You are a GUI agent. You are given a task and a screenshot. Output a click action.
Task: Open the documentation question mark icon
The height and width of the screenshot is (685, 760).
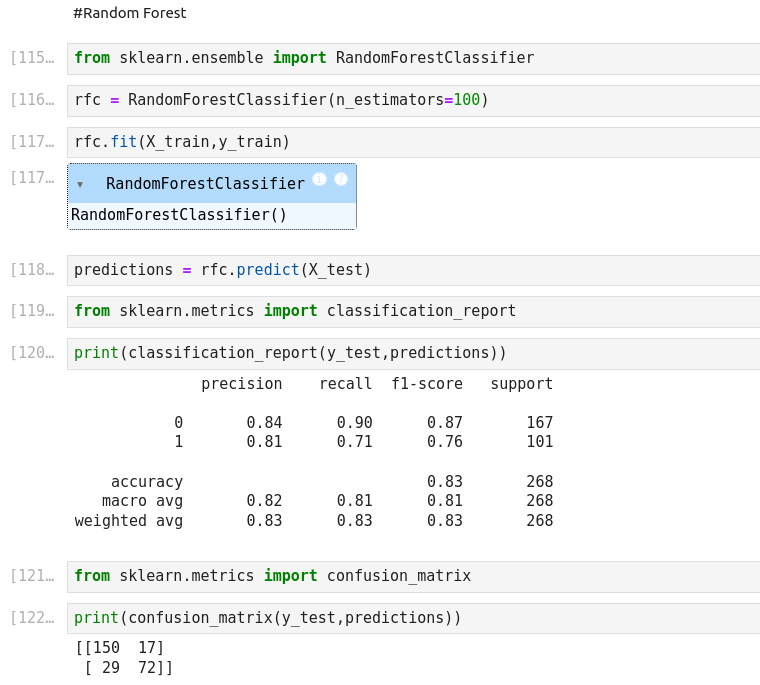(x=341, y=179)
